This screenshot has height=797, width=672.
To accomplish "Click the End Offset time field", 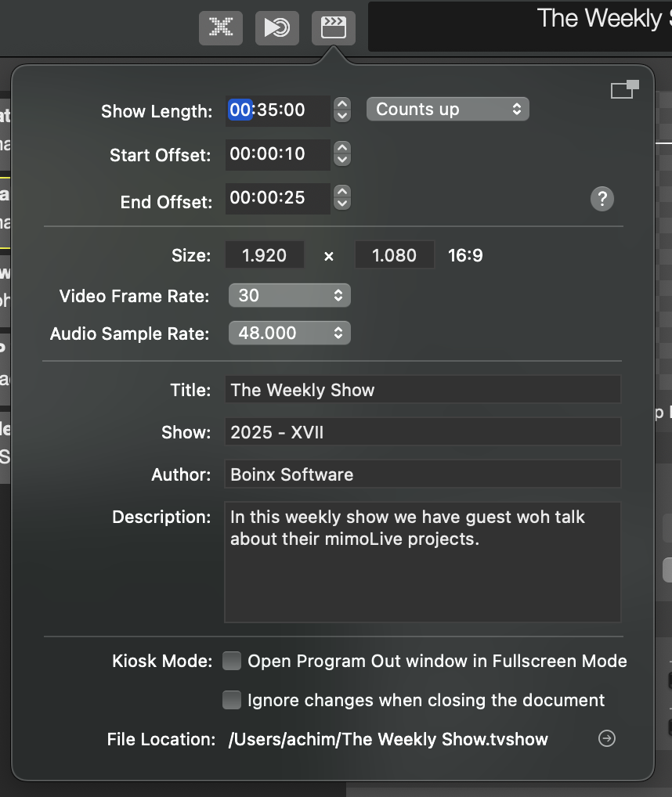I will [x=277, y=198].
